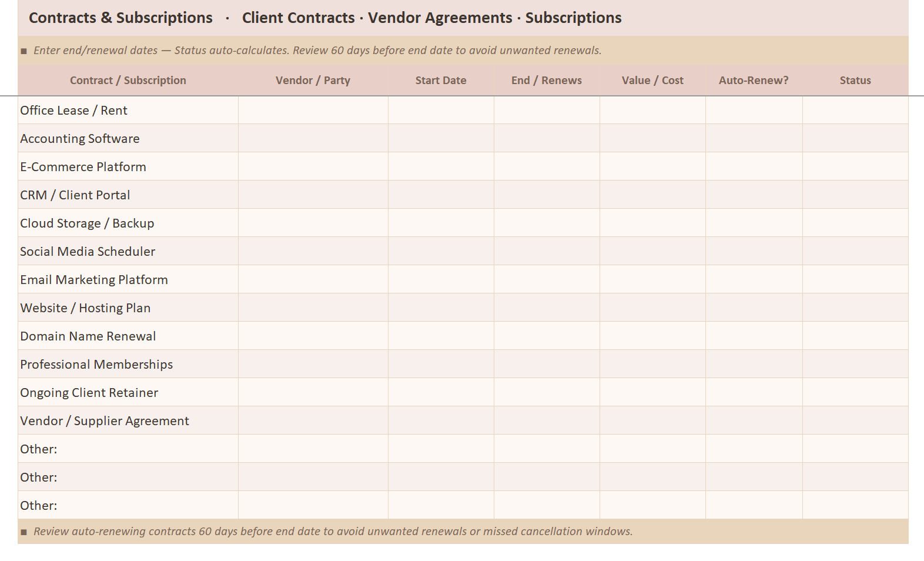Click the 'Vendor / Party' column header
Viewport: 924px width, 561px height.
click(313, 81)
